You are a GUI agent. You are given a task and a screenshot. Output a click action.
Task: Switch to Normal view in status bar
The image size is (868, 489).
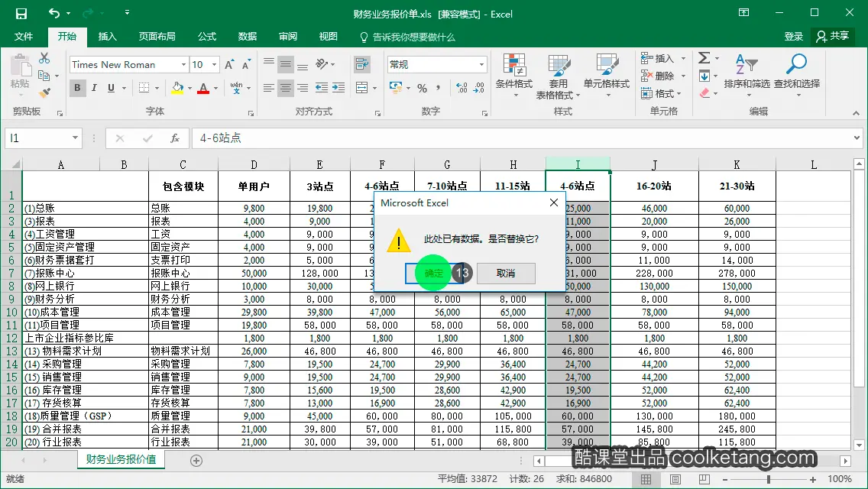click(646, 479)
